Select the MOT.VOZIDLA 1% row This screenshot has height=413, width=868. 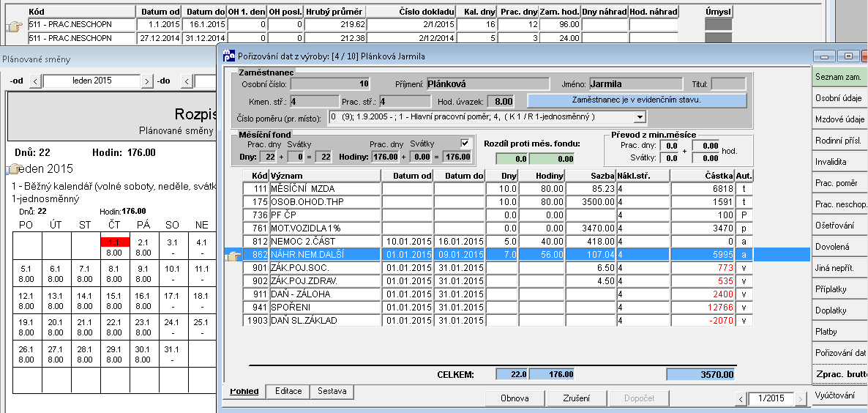coord(498,228)
